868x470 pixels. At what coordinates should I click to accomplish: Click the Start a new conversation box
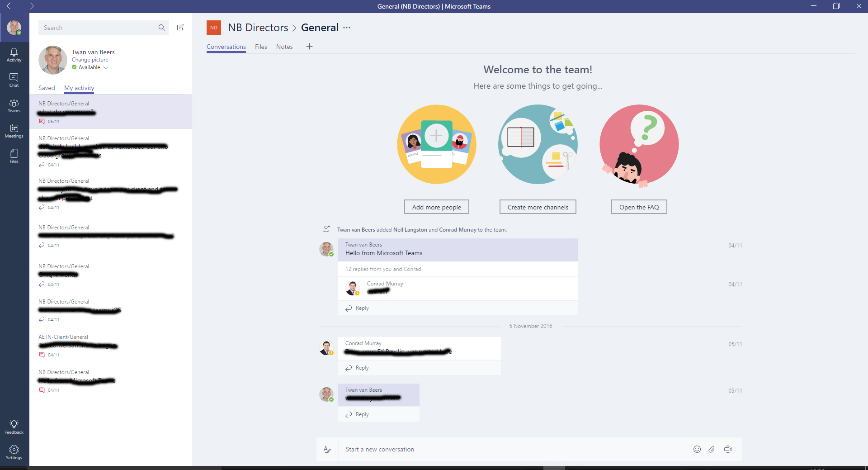[x=514, y=449]
